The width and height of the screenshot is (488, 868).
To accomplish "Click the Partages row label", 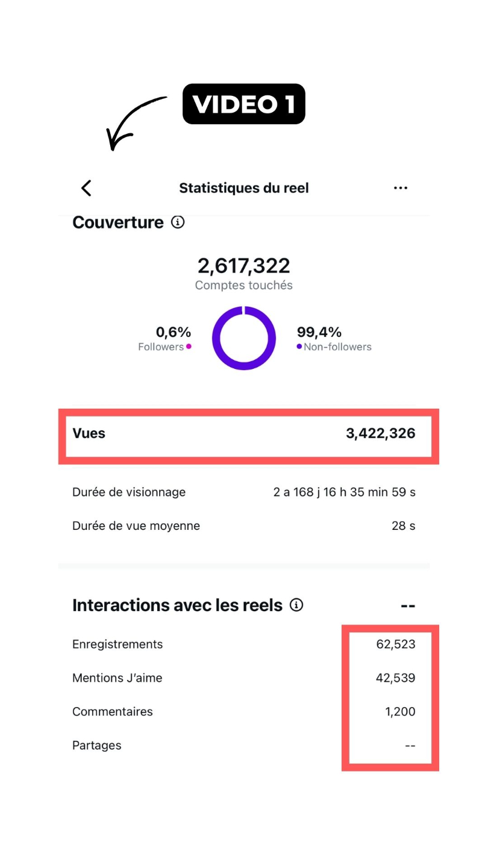I will 97,746.
